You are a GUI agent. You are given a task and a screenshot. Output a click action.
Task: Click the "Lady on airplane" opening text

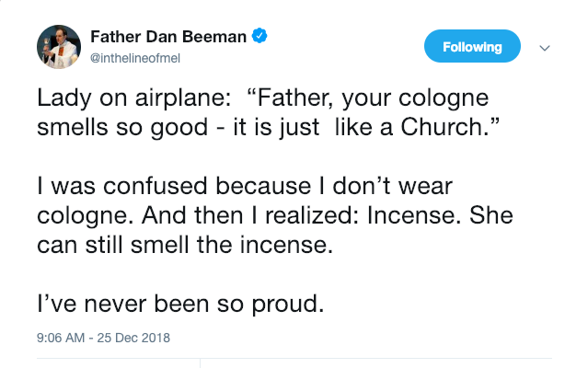133,98
